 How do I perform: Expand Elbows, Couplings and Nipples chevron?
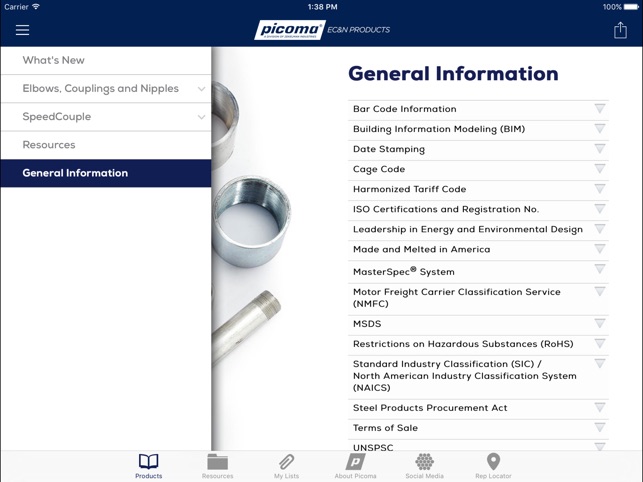pyautogui.click(x=201, y=89)
